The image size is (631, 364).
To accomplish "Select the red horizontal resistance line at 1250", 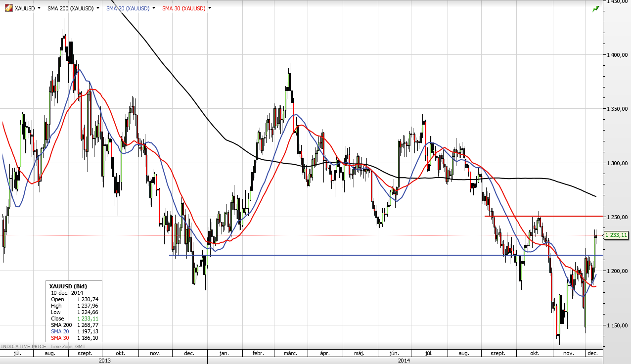I will tap(544, 216).
